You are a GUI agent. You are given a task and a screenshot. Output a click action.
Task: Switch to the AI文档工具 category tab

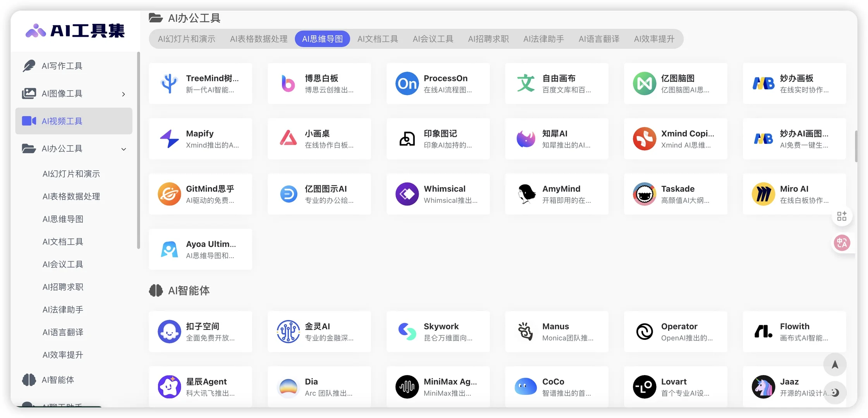click(x=378, y=39)
